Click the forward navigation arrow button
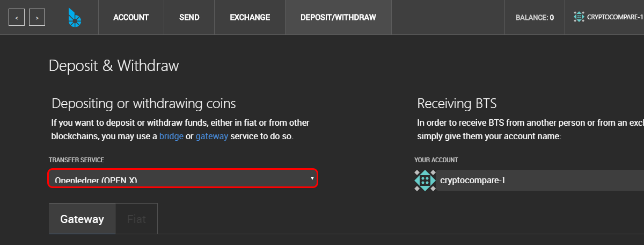This screenshot has height=245, width=644. click(x=37, y=18)
